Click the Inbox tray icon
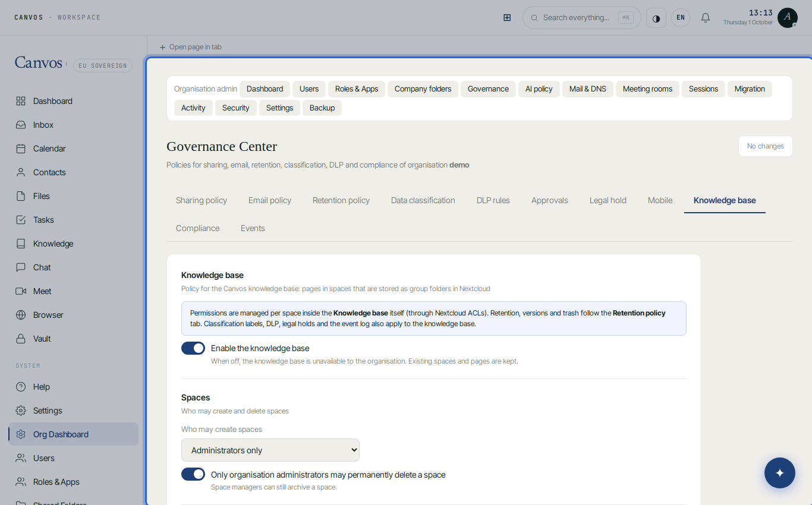Viewport: 812px width, 505px height. (x=21, y=125)
